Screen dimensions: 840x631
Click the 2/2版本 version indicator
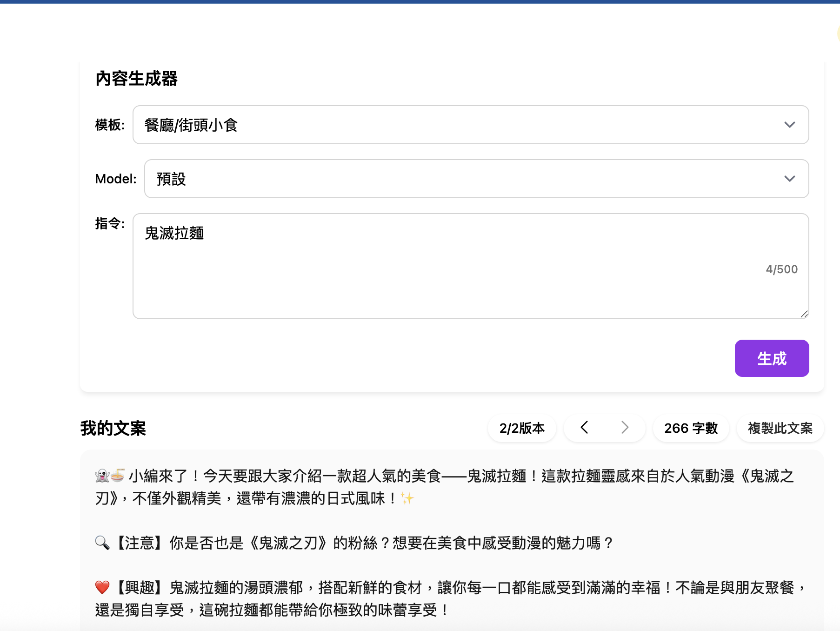coord(522,428)
